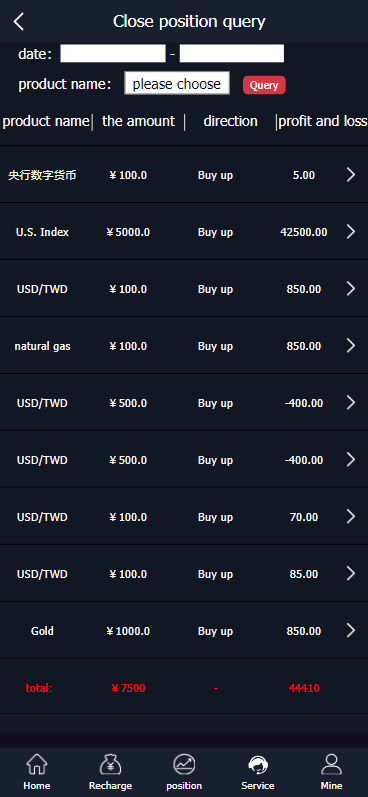Go back using the top-left arrow
This screenshot has width=368, height=797.
tap(19, 21)
